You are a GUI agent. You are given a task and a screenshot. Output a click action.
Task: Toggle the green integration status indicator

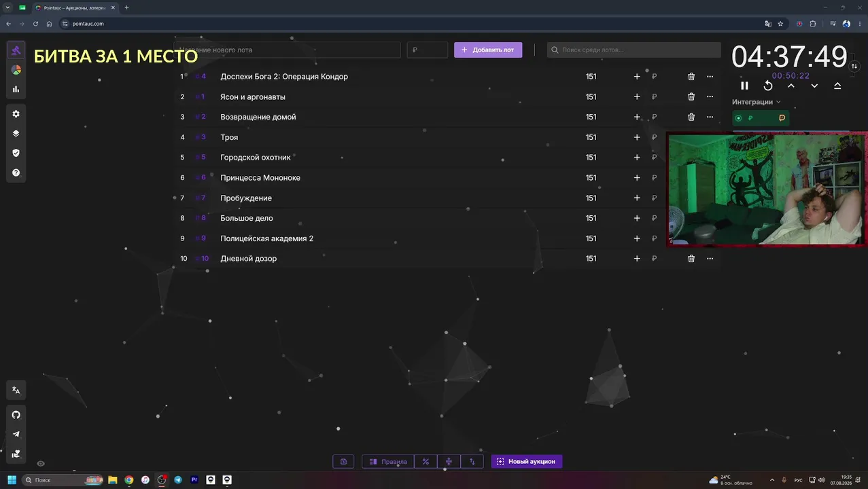pos(739,118)
